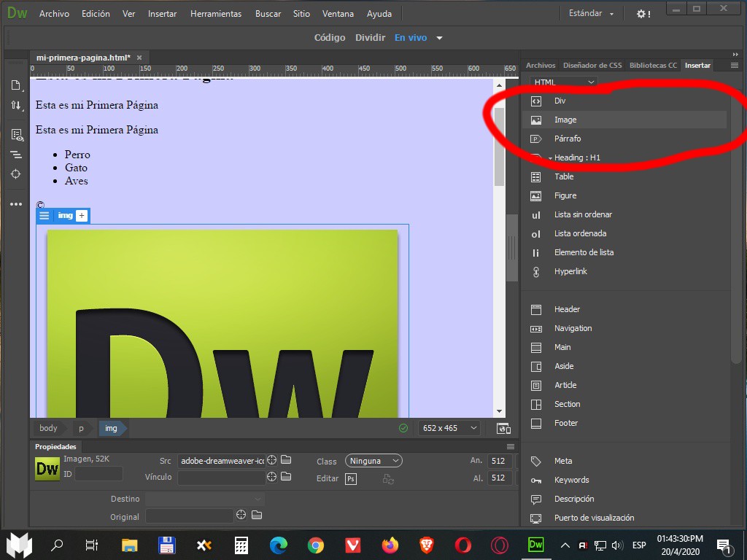
Task: Open the HTML category dropdown
Action: point(564,82)
